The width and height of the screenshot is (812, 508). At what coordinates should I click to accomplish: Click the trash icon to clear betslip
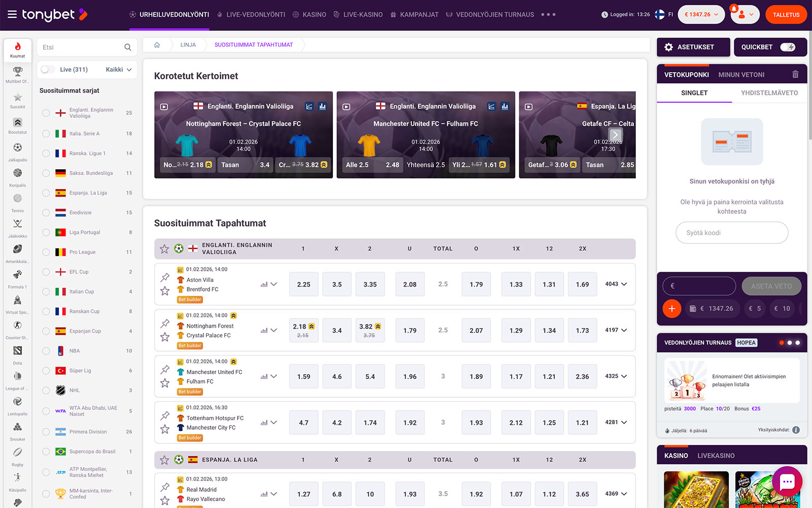pos(795,75)
